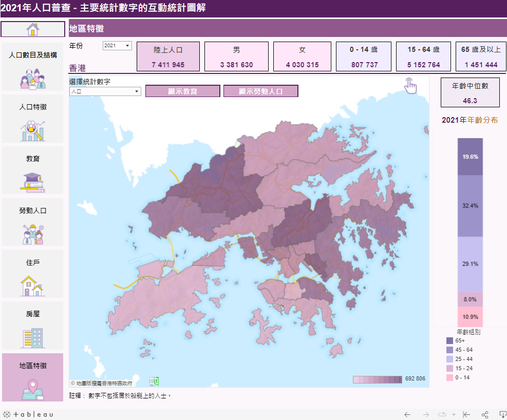Click the 年齡中位數 46.3 card
This screenshot has width=507, height=420.
[470, 92]
